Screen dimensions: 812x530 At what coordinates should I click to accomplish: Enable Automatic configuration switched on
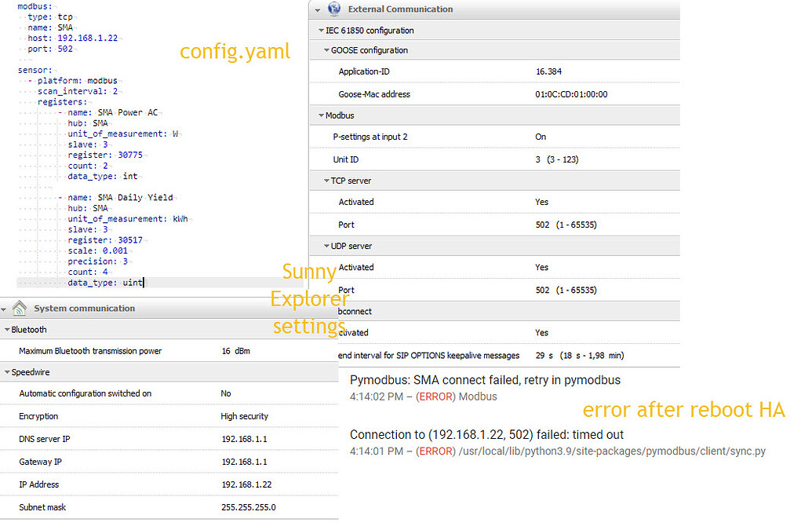(x=225, y=393)
